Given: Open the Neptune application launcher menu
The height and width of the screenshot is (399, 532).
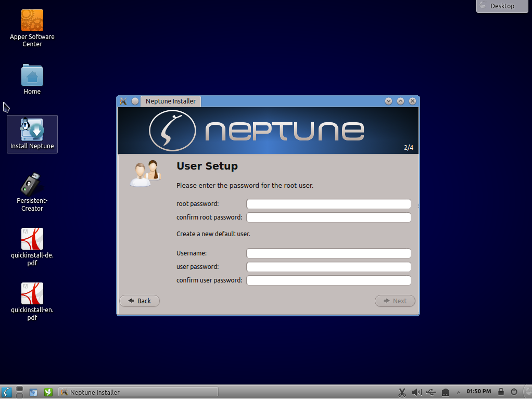Looking at the screenshot, I should pos(6,392).
